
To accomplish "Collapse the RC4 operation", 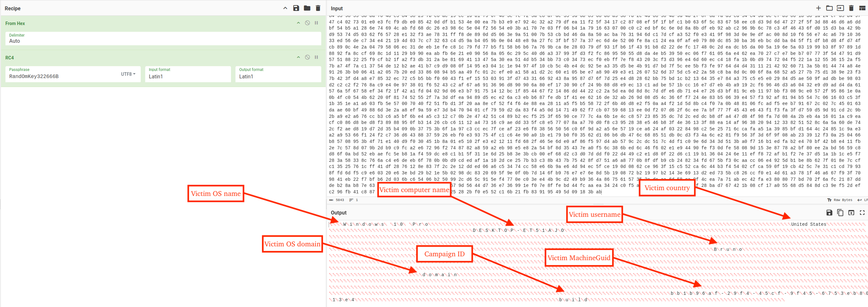I will [298, 57].
